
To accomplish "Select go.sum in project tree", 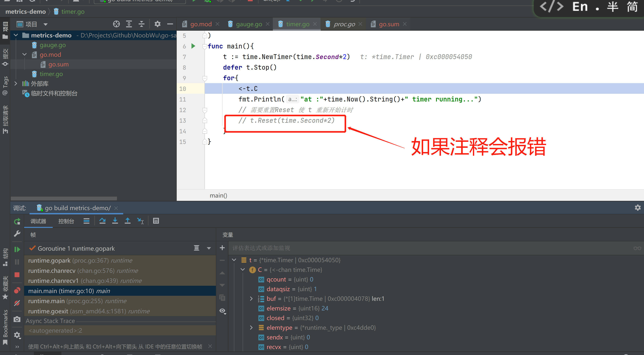I will 58,64.
